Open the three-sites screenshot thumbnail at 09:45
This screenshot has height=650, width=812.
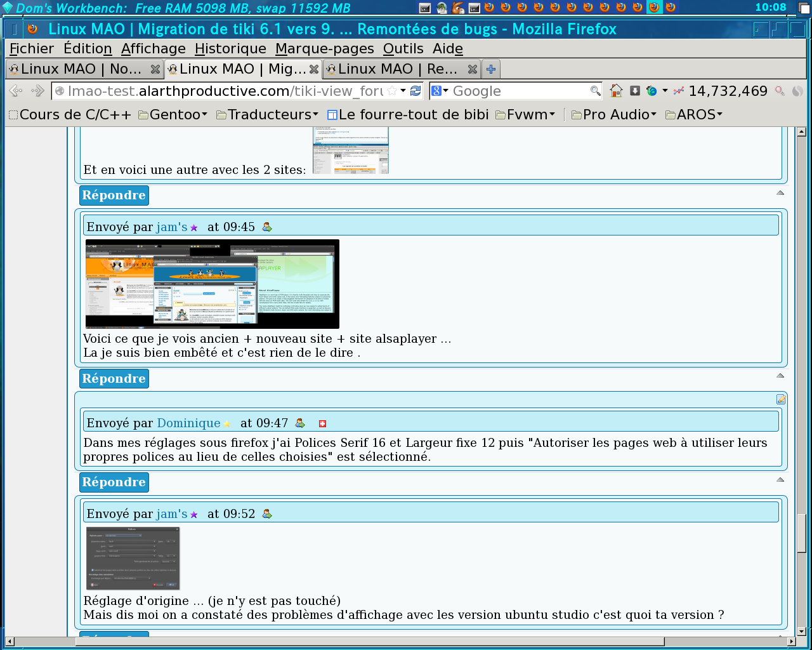pyautogui.click(x=213, y=284)
